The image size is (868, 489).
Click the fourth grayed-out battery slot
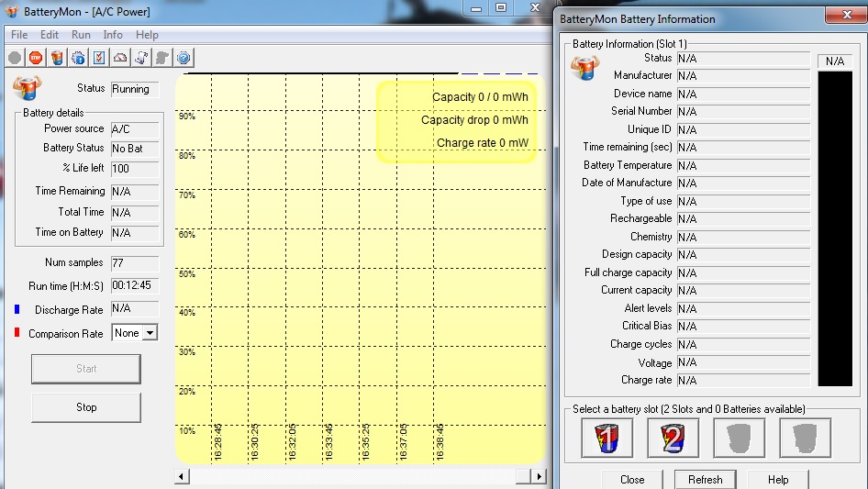[805, 438]
